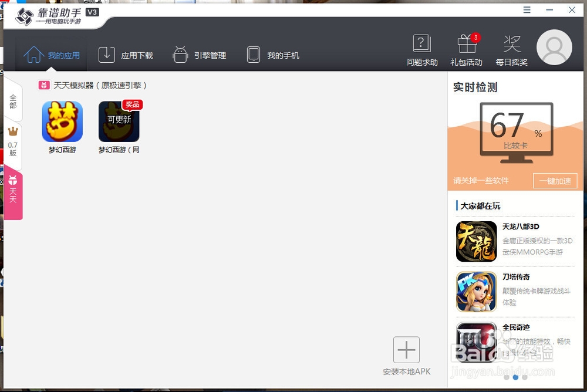Click the 刀塔传奇 title text
This screenshot has width=587, height=392.
click(x=516, y=277)
